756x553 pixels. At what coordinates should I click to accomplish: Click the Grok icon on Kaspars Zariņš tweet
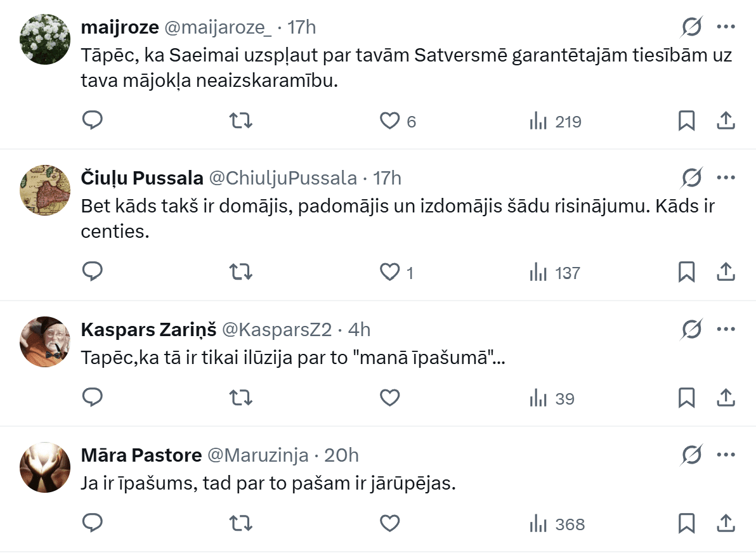pos(691,330)
